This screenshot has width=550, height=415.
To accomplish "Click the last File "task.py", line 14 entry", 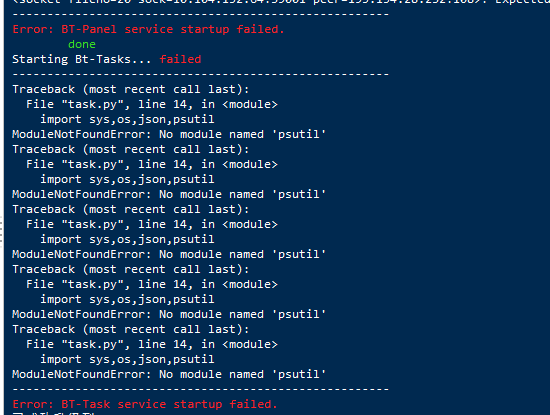I will [152, 344].
